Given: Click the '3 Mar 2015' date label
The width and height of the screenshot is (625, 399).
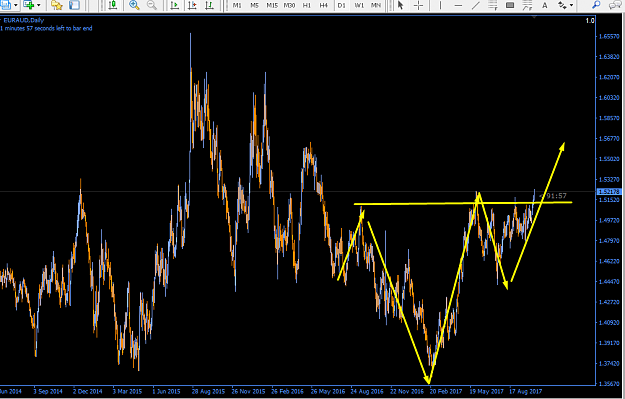Looking at the screenshot, I should click(x=128, y=391).
